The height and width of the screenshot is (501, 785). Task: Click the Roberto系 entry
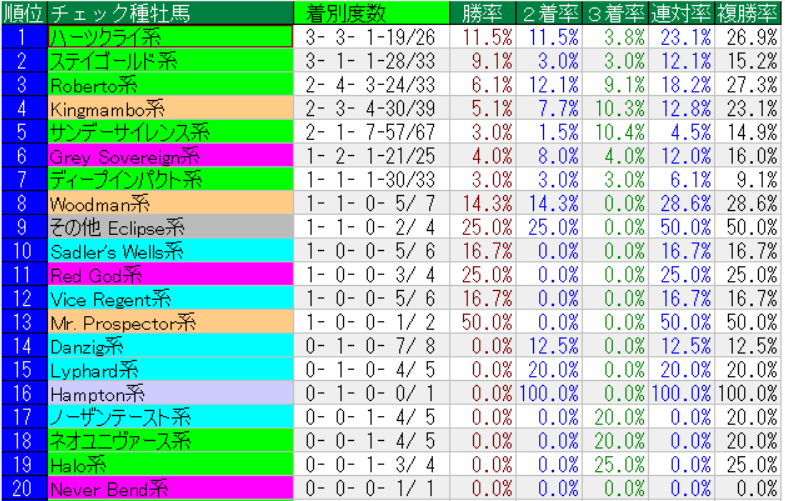point(170,84)
